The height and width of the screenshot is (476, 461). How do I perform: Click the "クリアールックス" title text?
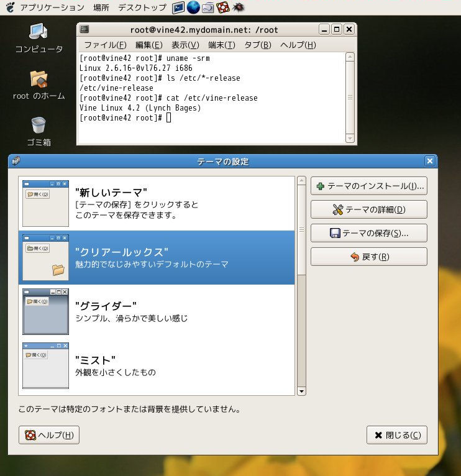point(121,252)
